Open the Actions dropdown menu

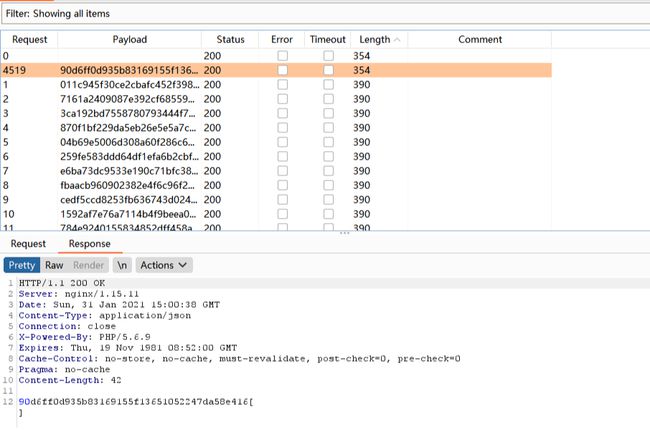tap(164, 265)
